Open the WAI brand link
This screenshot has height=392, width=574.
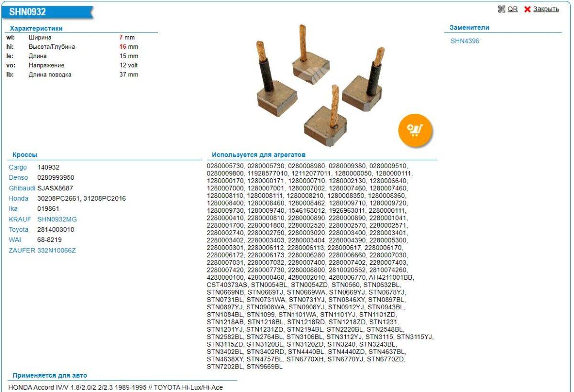pos(15,240)
